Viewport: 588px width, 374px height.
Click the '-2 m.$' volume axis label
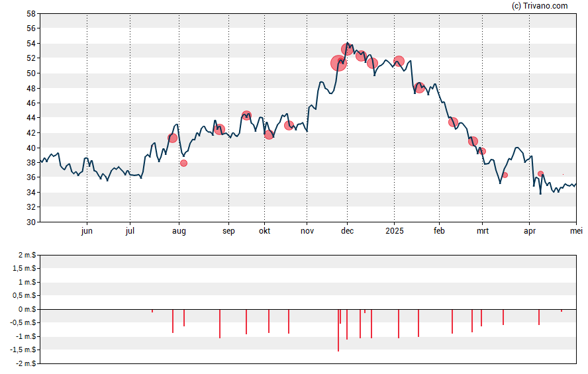coord(26,363)
